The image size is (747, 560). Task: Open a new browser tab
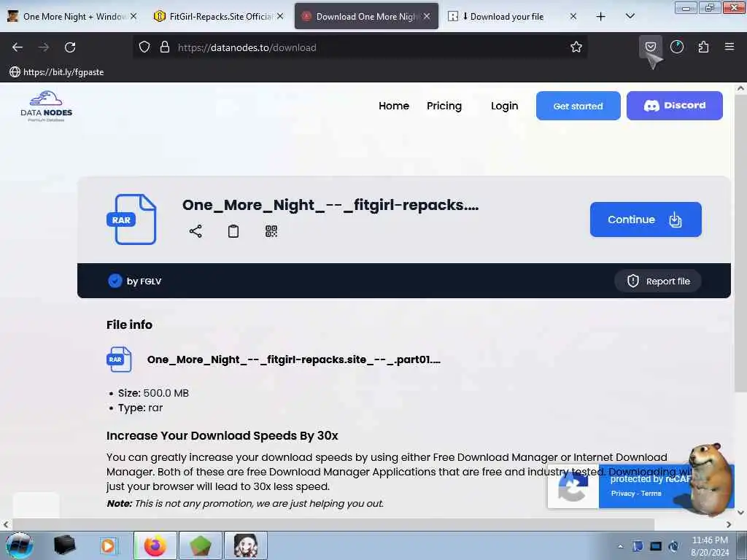coord(601,17)
